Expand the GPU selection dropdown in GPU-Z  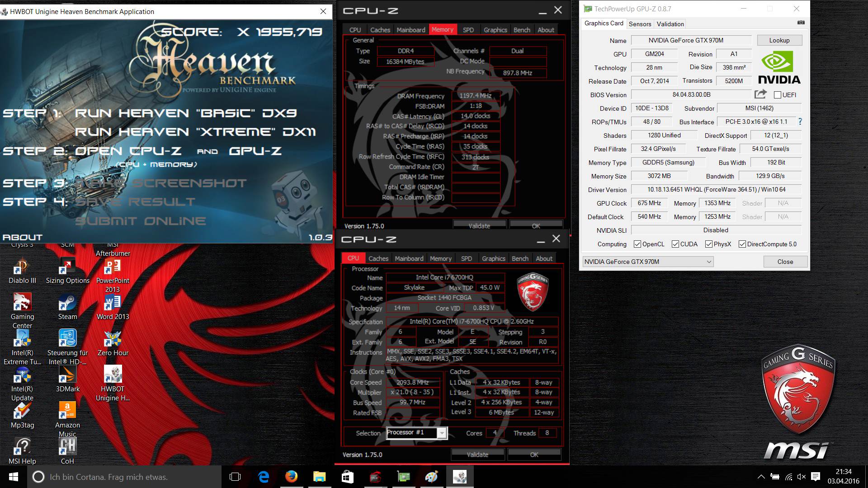coord(648,262)
